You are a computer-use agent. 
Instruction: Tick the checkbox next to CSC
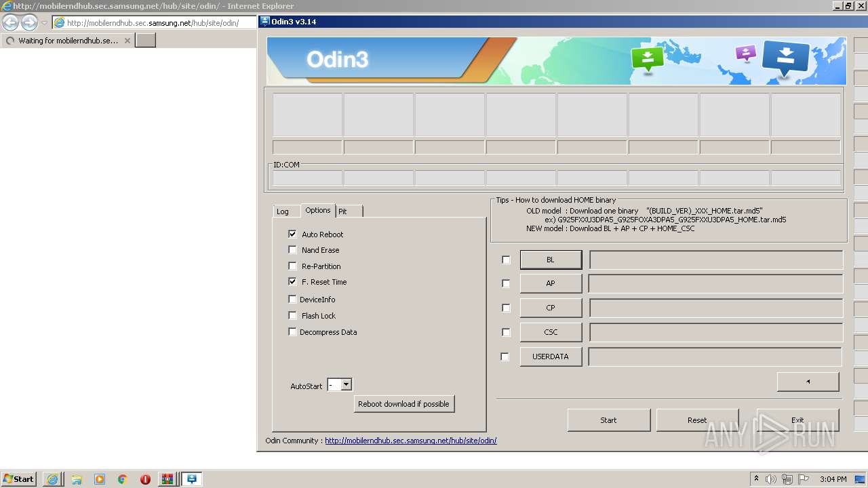[506, 332]
